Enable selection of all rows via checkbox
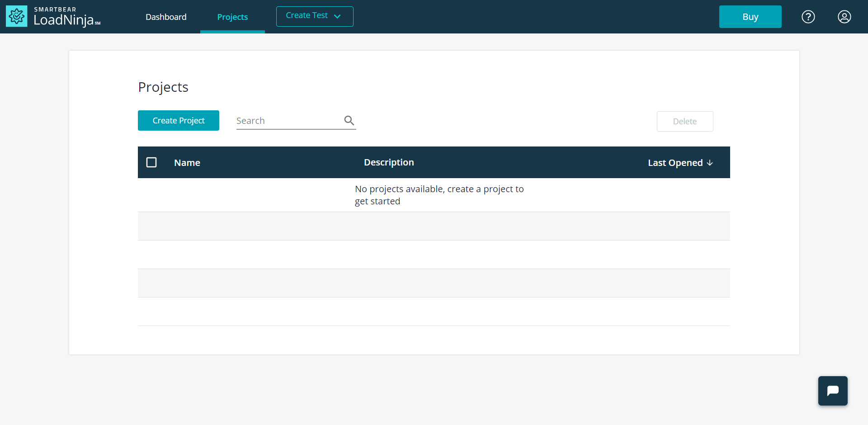The height and width of the screenshot is (425, 868). (x=151, y=162)
